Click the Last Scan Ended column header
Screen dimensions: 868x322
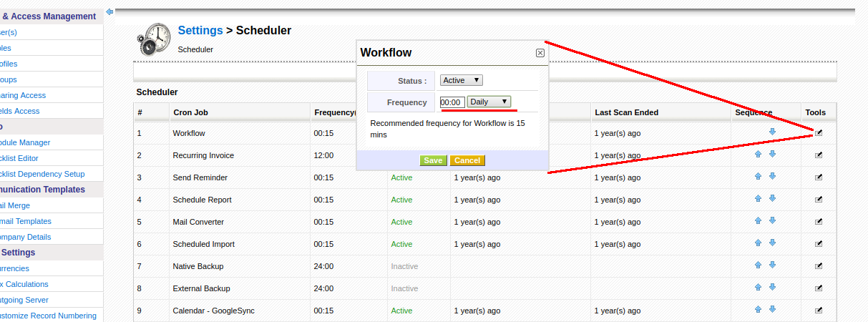pyautogui.click(x=626, y=112)
